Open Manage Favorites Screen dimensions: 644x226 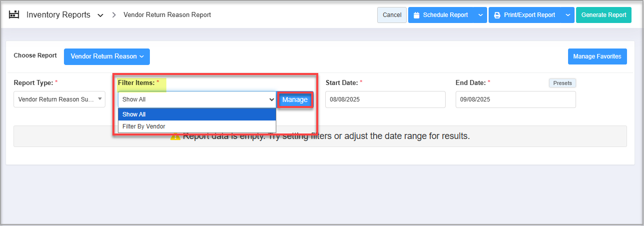pos(597,56)
